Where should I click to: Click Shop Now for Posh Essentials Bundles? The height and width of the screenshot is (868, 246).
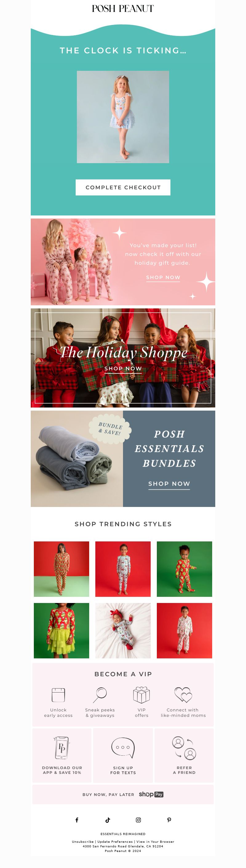[x=169, y=484]
